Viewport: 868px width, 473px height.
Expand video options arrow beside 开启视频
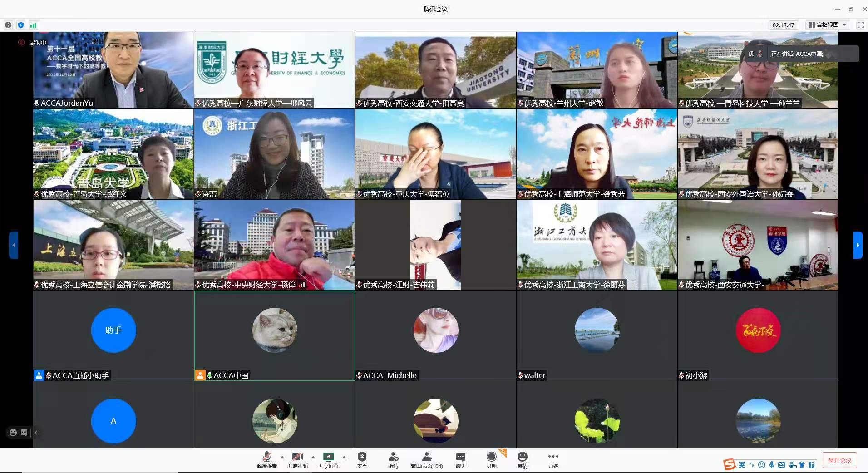tap(313, 457)
